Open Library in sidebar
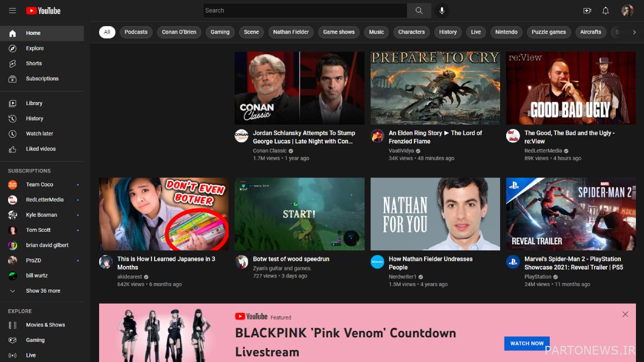 tap(42, 103)
